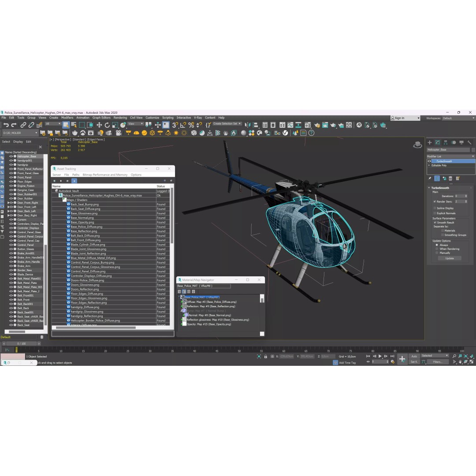Open the Paths menu in Asset Tracking

tap(76, 175)
